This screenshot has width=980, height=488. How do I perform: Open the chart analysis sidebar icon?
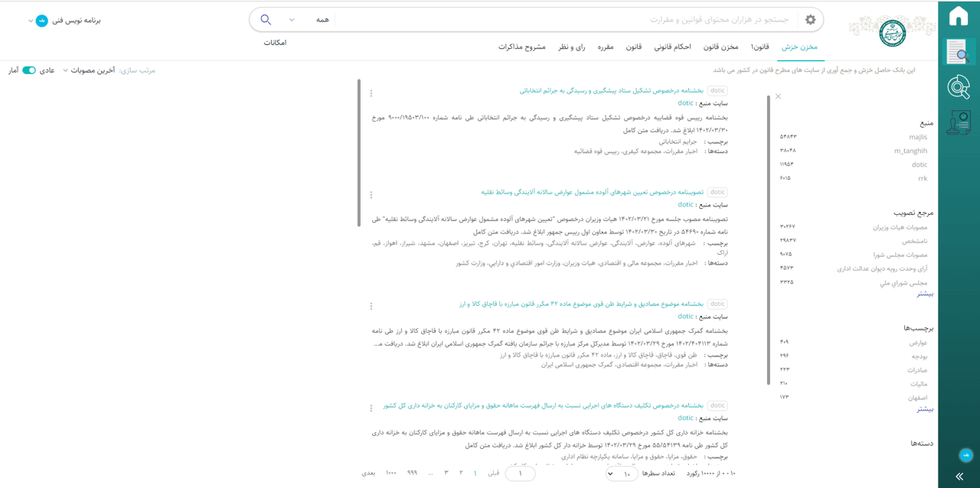click(x=959, y=87)
